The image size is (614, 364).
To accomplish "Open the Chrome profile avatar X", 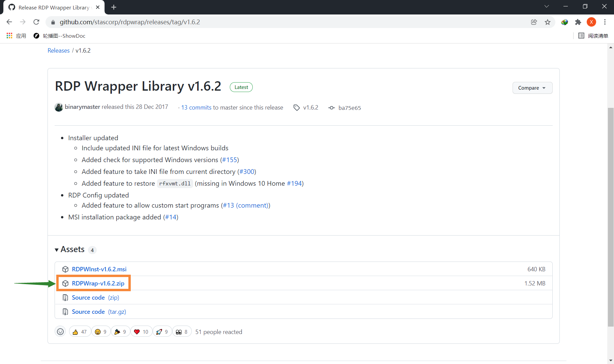I will point(591,22).
